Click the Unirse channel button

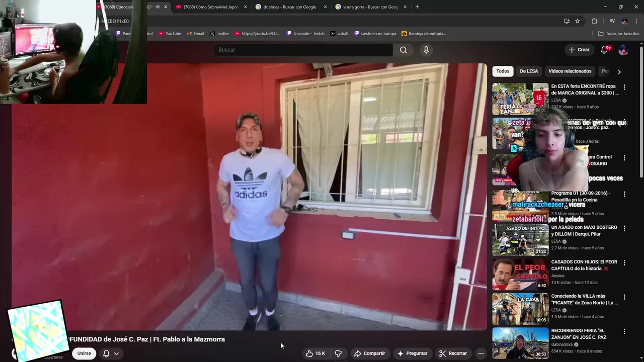84,353
